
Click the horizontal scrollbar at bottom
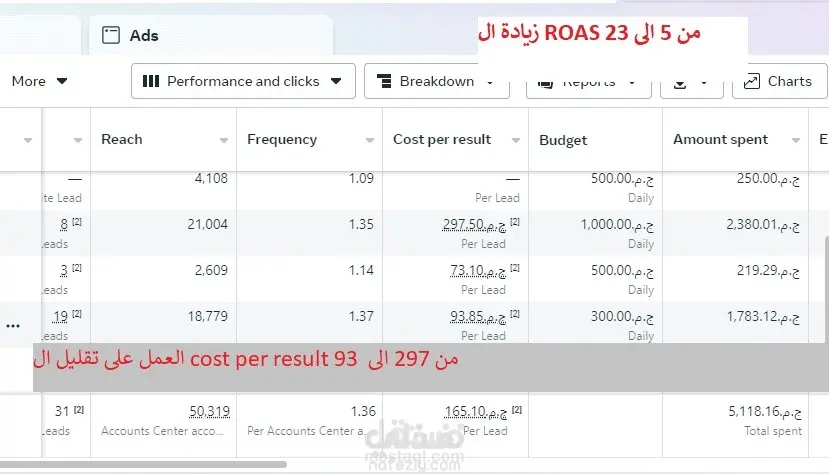[143, 464]
